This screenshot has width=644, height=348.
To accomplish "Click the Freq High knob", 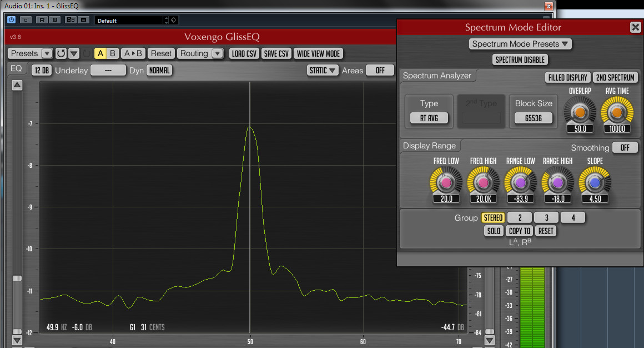I will pos(484,182).
